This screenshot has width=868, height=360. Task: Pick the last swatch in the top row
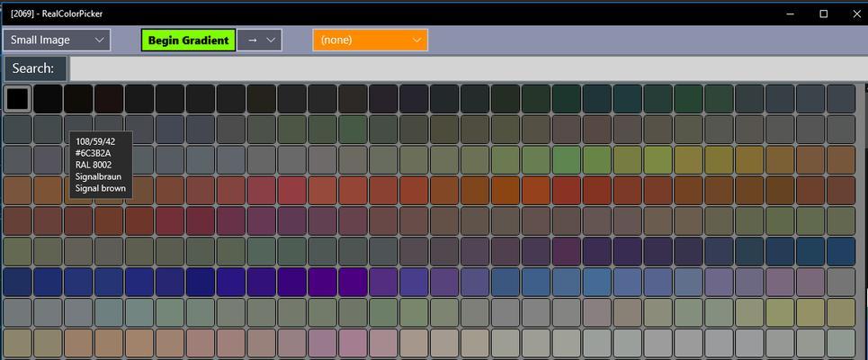pos(841,99)
